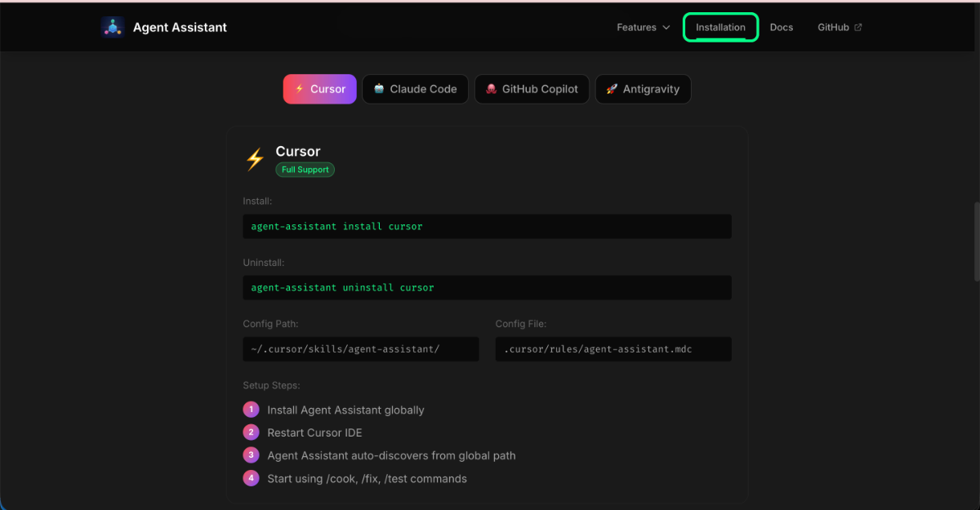Click the Antigravity rocket icon
The width and height of the screenshot is (980, 510).
click(x=611, y=89)
